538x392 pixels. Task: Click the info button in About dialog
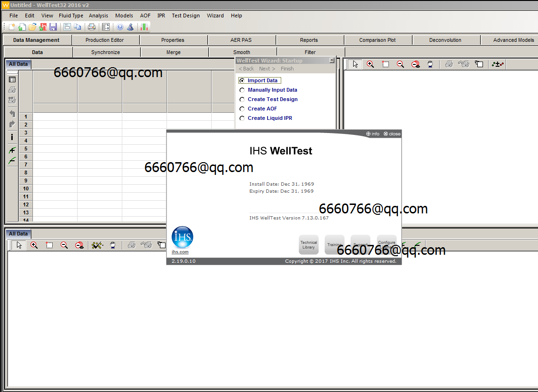coord(372,134)
